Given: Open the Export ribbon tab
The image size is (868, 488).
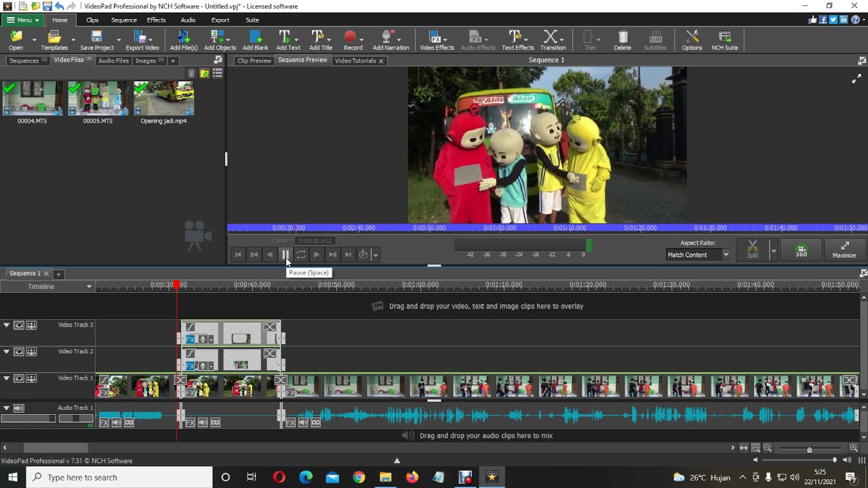Looking at the screenshot, I should pyautogui.click(x=220, y=20).
